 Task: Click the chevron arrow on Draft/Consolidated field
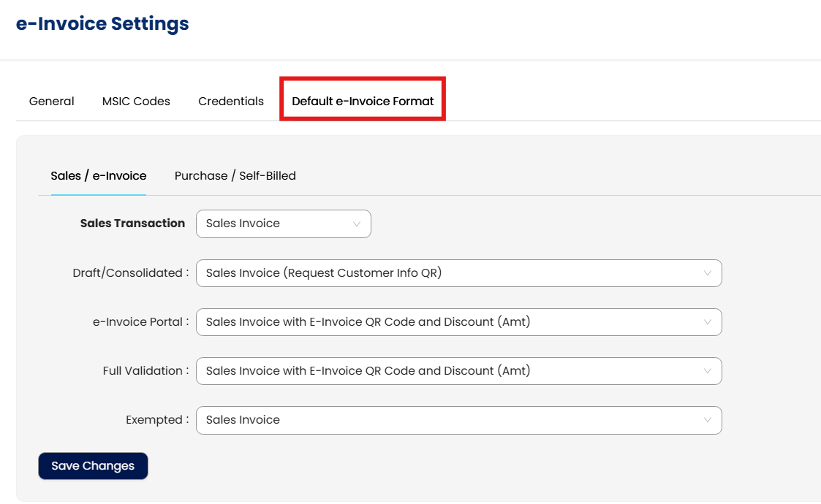pos(708,273)
